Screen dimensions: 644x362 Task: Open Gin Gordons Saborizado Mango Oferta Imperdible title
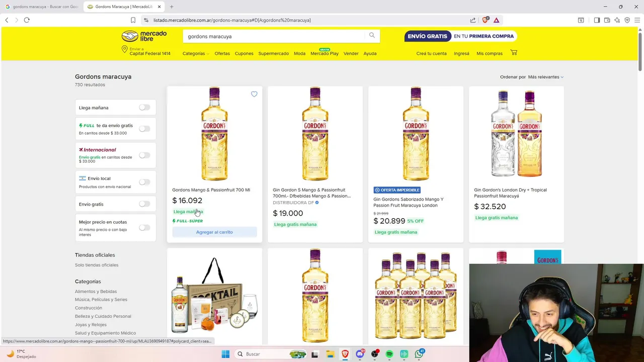click(x=409, y=202)
